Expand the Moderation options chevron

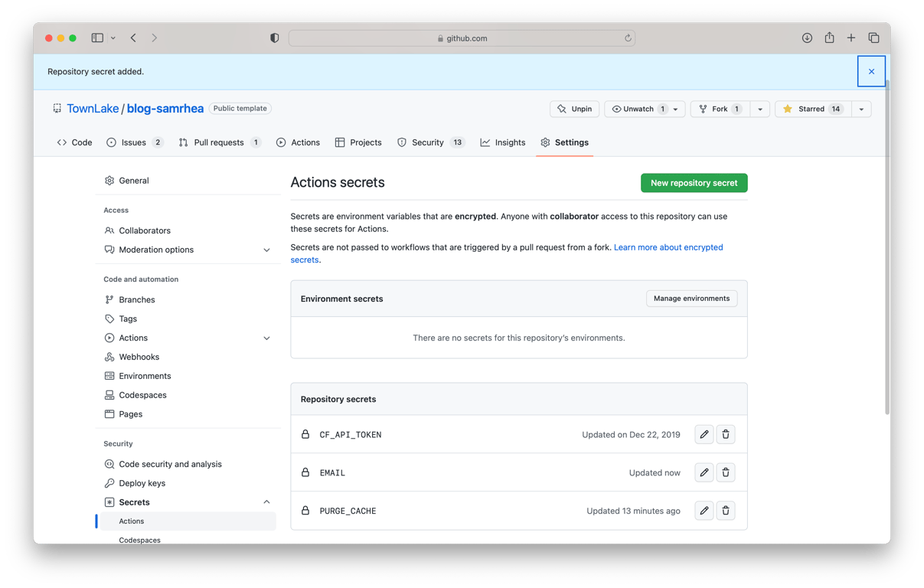(266, 250)
